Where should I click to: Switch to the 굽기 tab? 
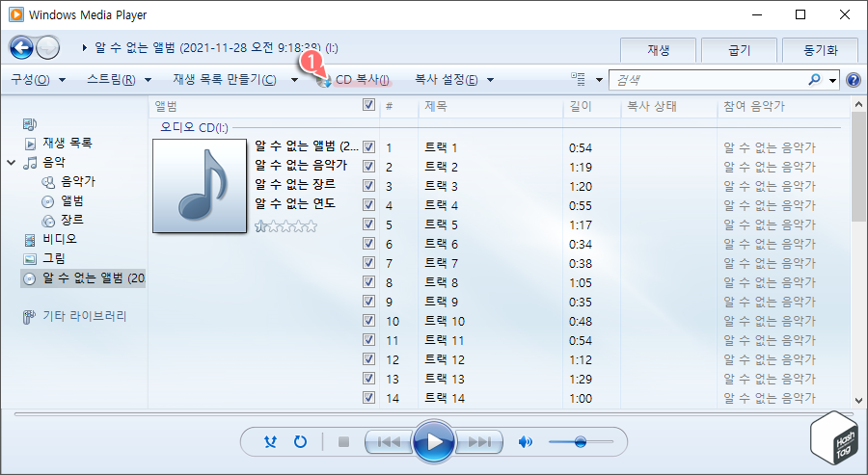point(739,50)
